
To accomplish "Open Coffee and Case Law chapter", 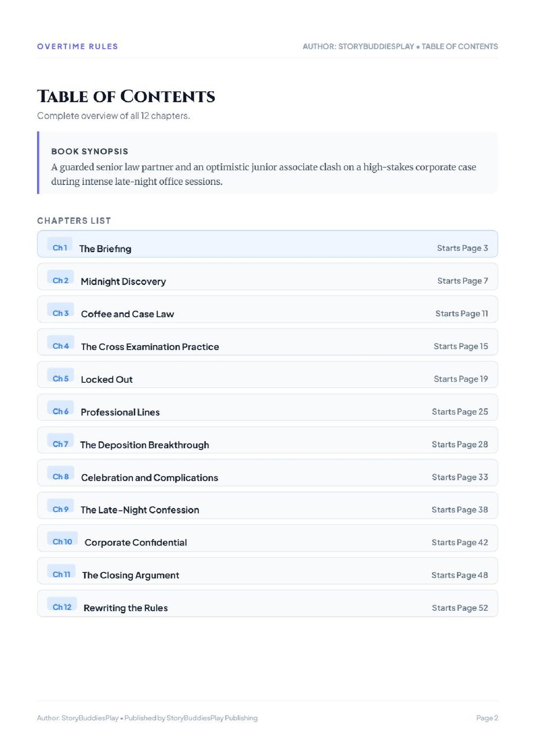I will (267, 309).
